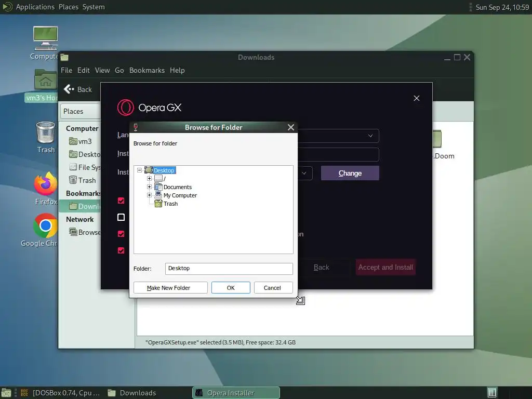Image resolution: width=532 pixels, height=399 pixels.
Task: Open the View menu in Downloads window
Action: click(x=102, y=70)
